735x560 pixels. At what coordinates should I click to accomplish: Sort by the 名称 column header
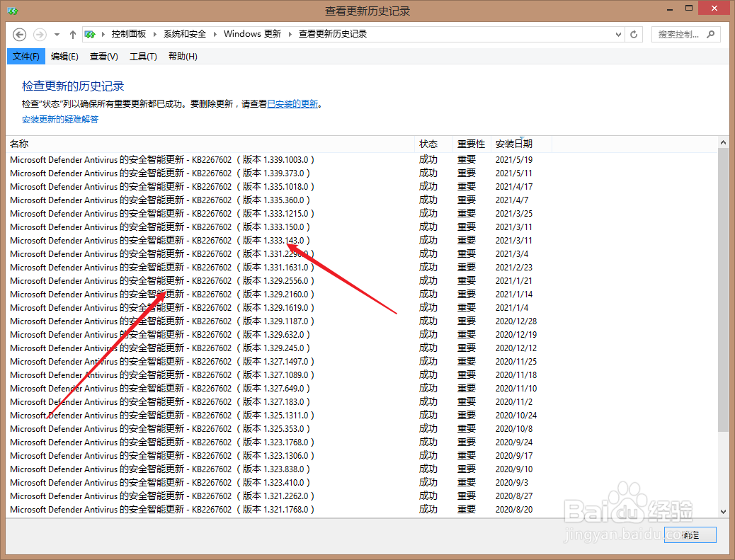(210, 144)
